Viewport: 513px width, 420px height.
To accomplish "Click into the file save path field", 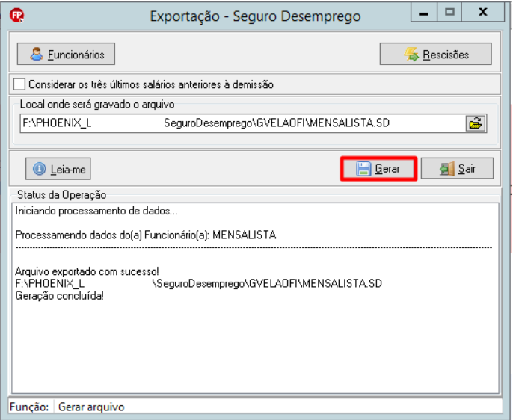I will pos(242,123).
